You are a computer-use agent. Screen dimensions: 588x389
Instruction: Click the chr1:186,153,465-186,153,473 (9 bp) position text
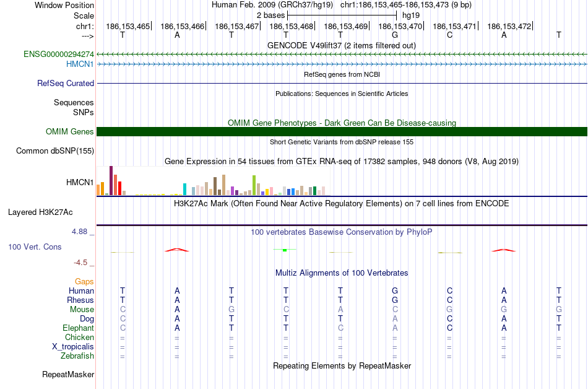coord(406,5)
